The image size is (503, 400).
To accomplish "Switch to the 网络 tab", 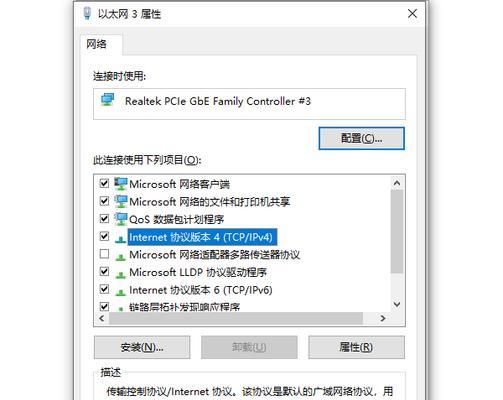I will click(x=97, y=44).
